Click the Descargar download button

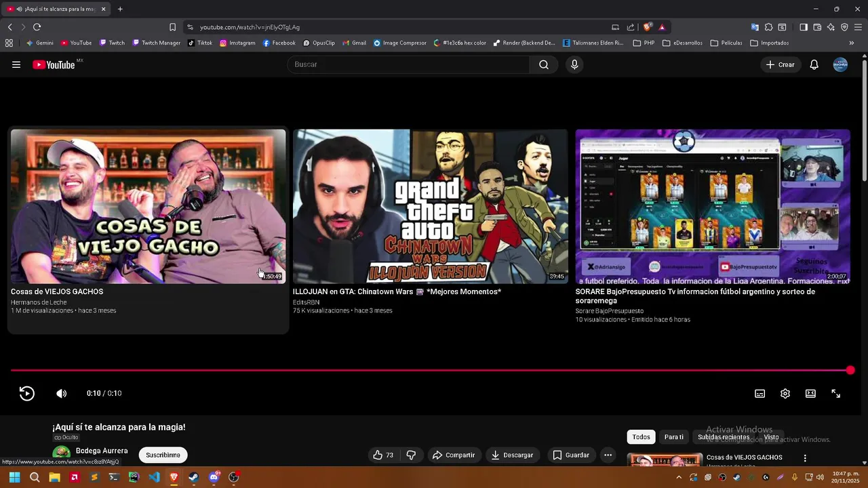tap(512, 455)
